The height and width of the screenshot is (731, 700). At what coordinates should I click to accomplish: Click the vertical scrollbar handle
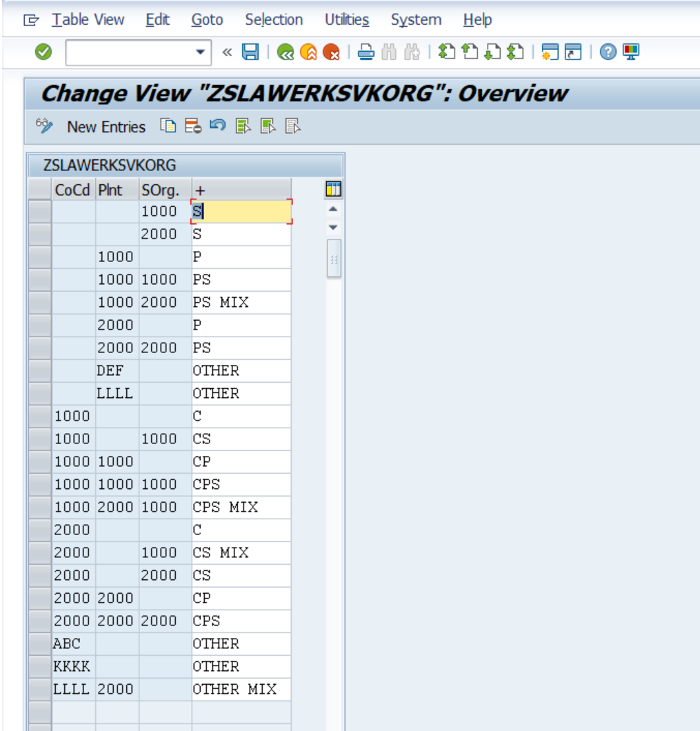point(334,259)
